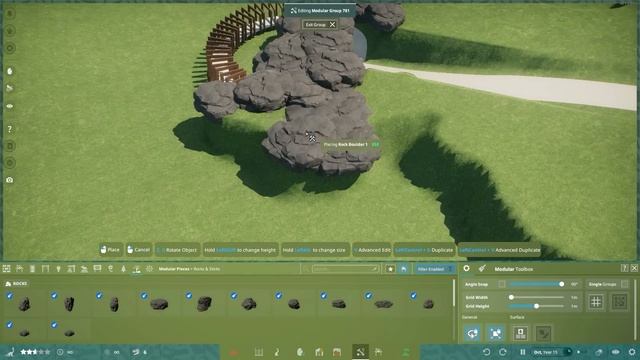Open the game settings gear
The image size is (640, 360).
632,352
